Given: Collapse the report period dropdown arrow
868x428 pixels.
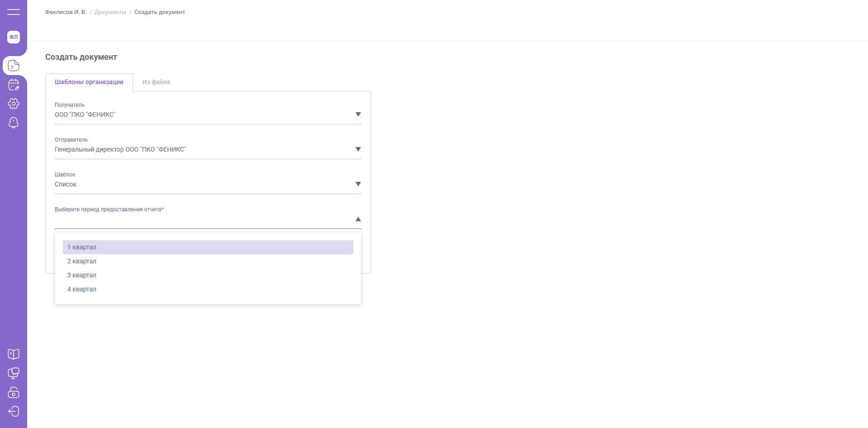Looking at the screenshot, I should (358, 219).
